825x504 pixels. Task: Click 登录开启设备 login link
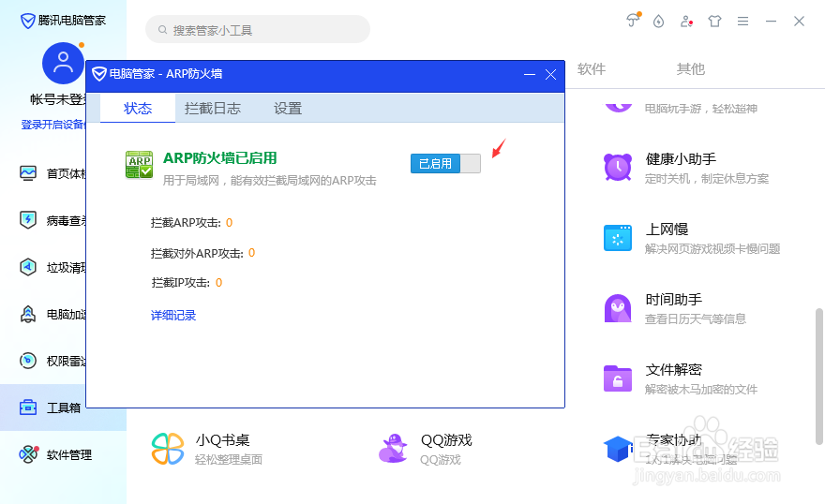point(53,125)
